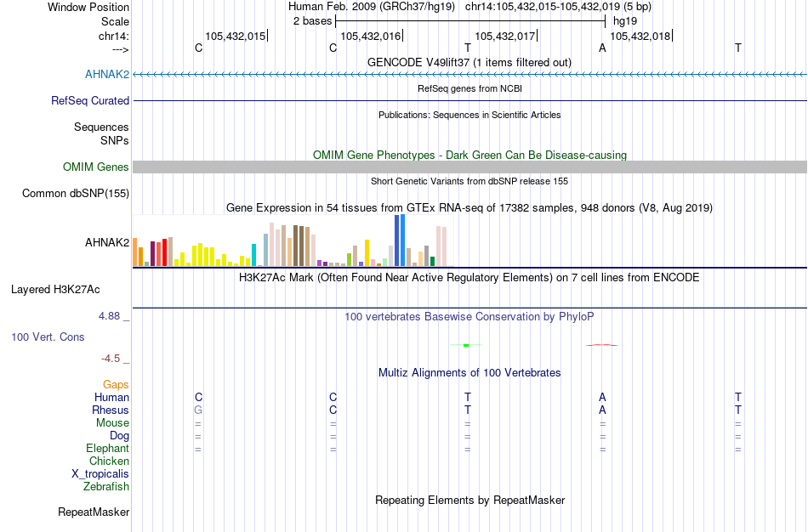
Task: Click the AHNAK2 GENCODE track label
Action: coord(107,74)
